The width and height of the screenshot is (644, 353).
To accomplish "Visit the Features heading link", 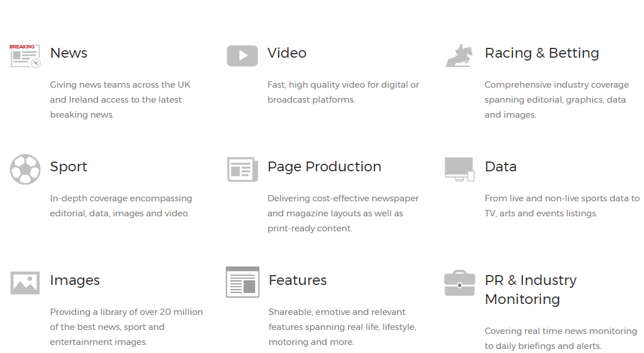I will coord(298,280).
